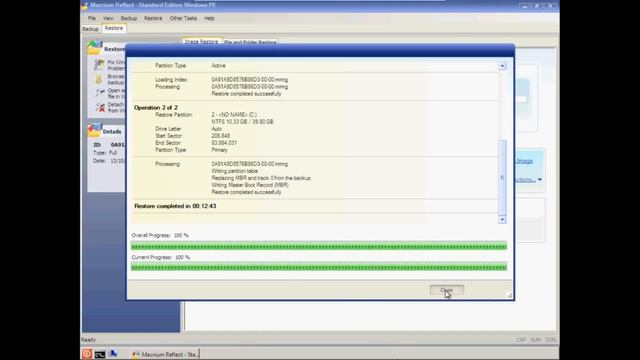Switch to File and Folder Restore tab
The height and width of the screenshot is (360, 640).
[x=250, y=42]
